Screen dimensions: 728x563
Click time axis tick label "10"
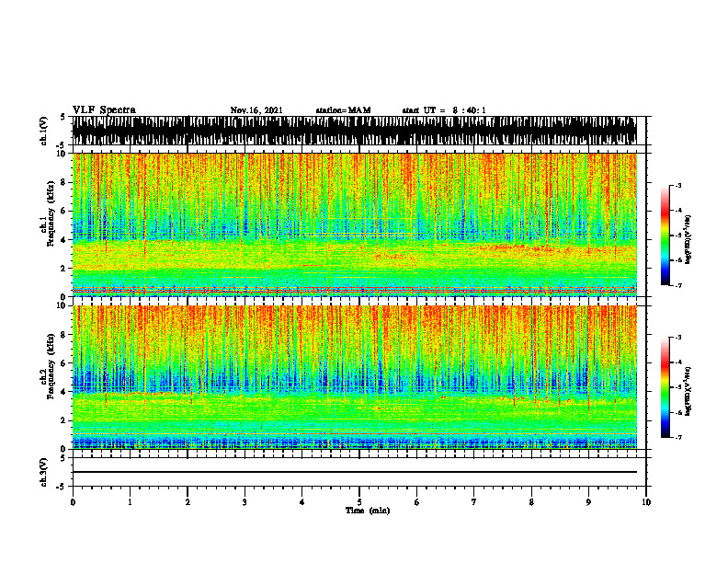646,502
